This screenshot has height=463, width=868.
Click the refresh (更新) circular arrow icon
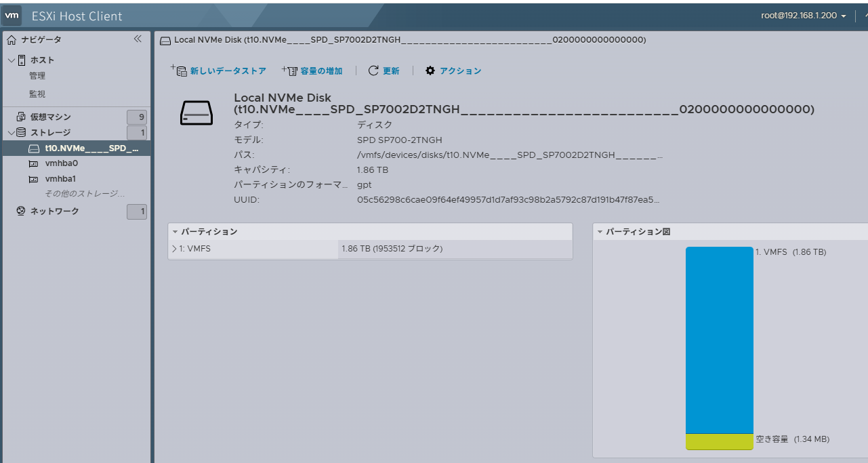[x=373, y=71]
